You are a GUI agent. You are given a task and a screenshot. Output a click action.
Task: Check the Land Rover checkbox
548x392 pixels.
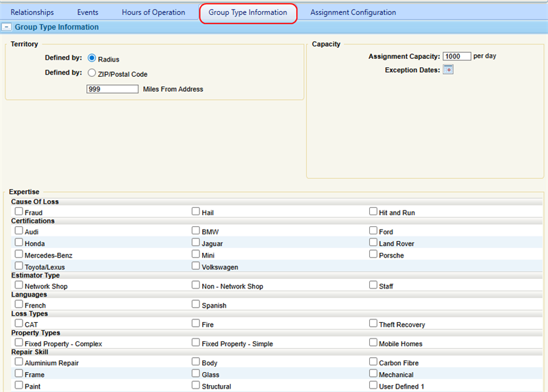pyautogui.click(x=373, y=242)
